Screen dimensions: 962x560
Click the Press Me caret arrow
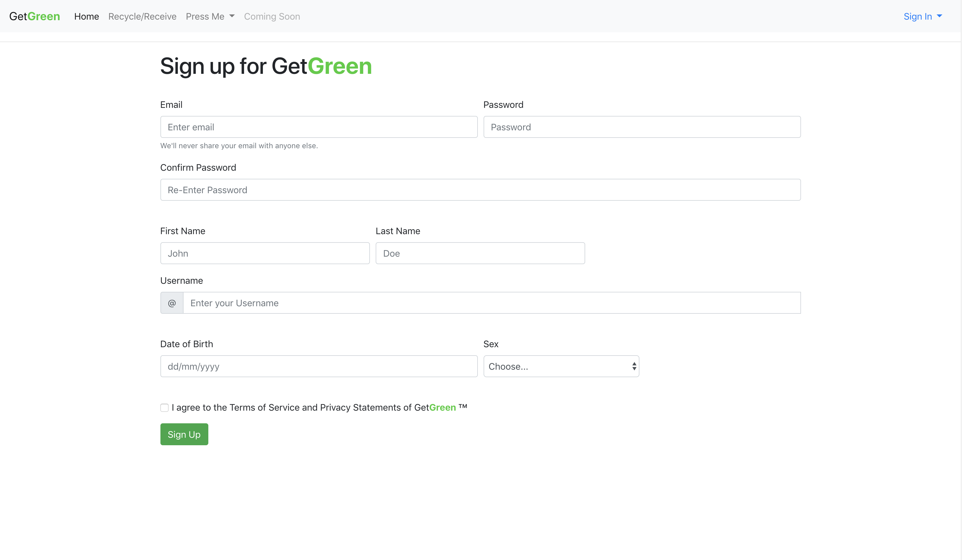[232, 16]
